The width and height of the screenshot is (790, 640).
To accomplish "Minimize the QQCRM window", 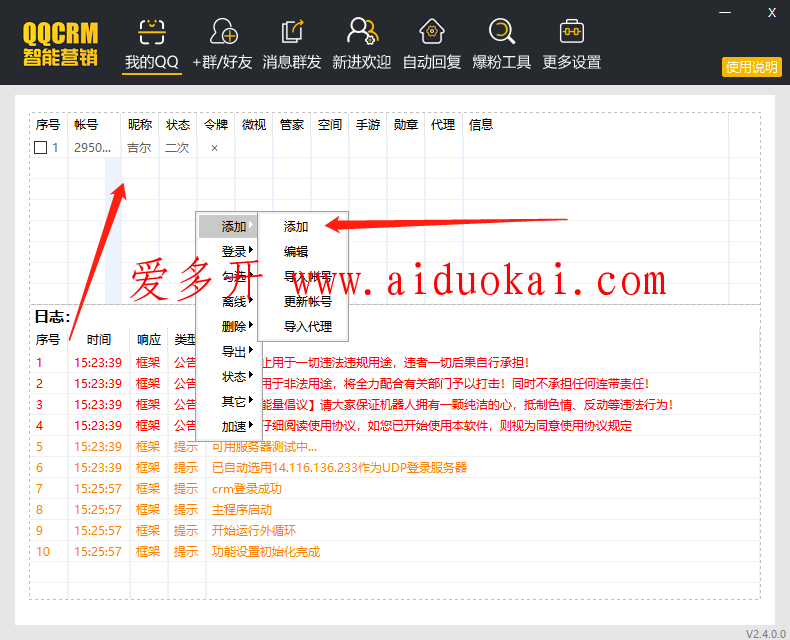I will (725, 13).
